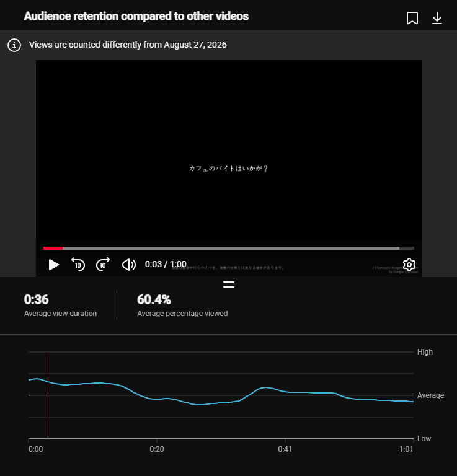The height and width of the screenshot is (476, 457).
Task: Click the video progress bar
Action: [229, 249]
